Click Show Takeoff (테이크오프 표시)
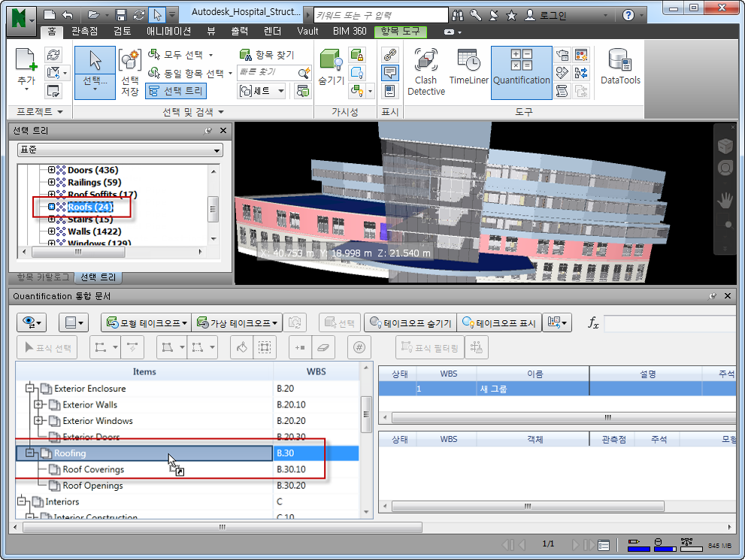The width and height of the screenshot is (745, 560). coord(499,323)
